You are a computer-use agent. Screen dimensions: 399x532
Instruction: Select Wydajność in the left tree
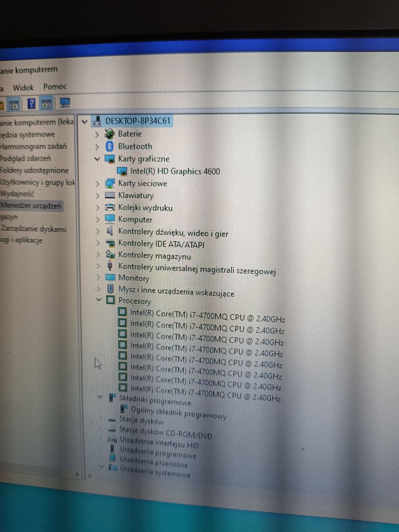pos(17,194)
